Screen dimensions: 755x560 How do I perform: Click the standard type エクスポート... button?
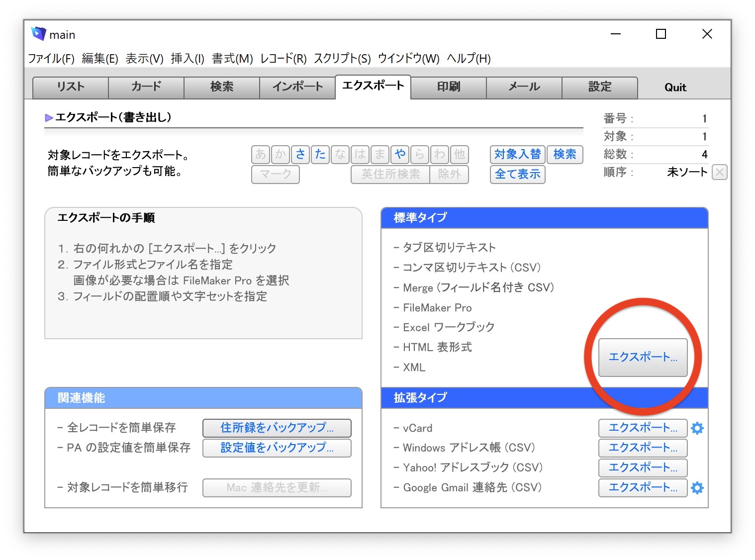[x=643, y=357]
